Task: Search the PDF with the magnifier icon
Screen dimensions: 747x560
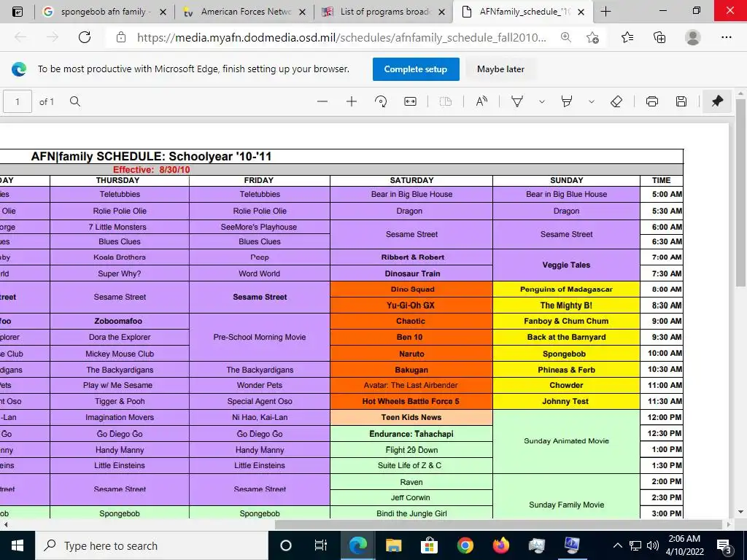Action: (x=75, y=101)
